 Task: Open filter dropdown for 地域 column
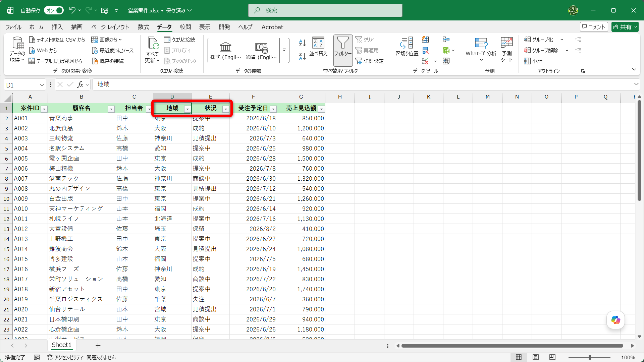(187, 109)
